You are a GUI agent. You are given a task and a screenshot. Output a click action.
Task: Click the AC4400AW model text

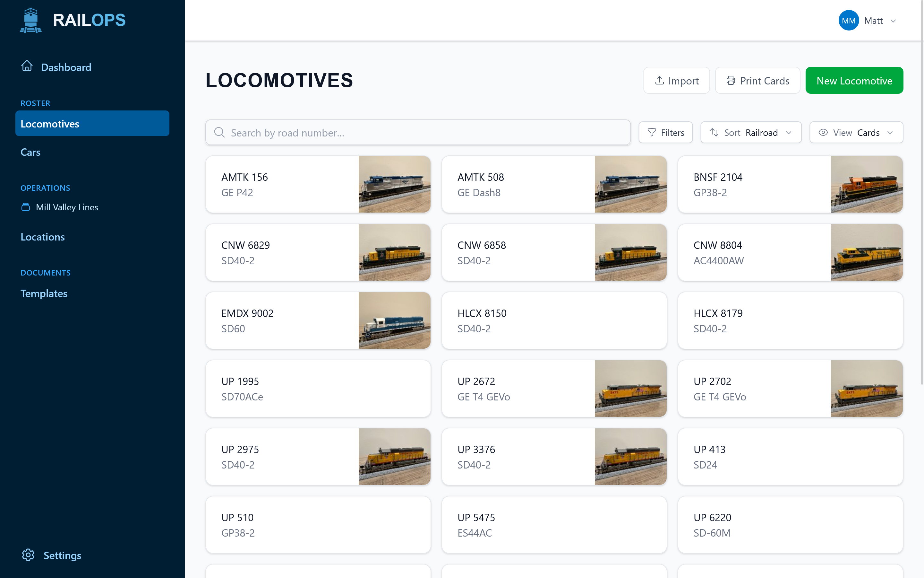point(718,261)
